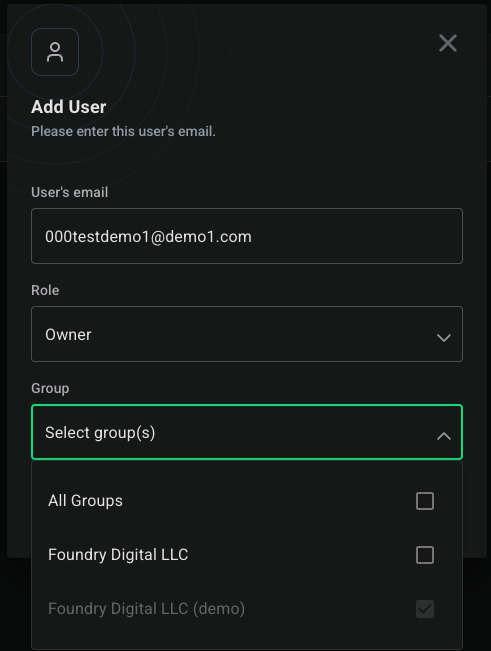
Task: Click the User's email field label
Action: [70, 192]
